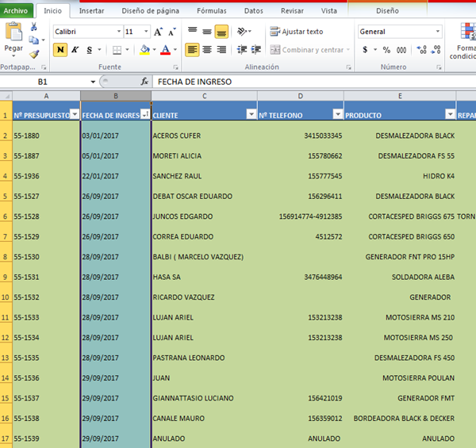The image size is (476, 448).
Task: Toggle Italic formatting (K)
Action: point(75,50)
